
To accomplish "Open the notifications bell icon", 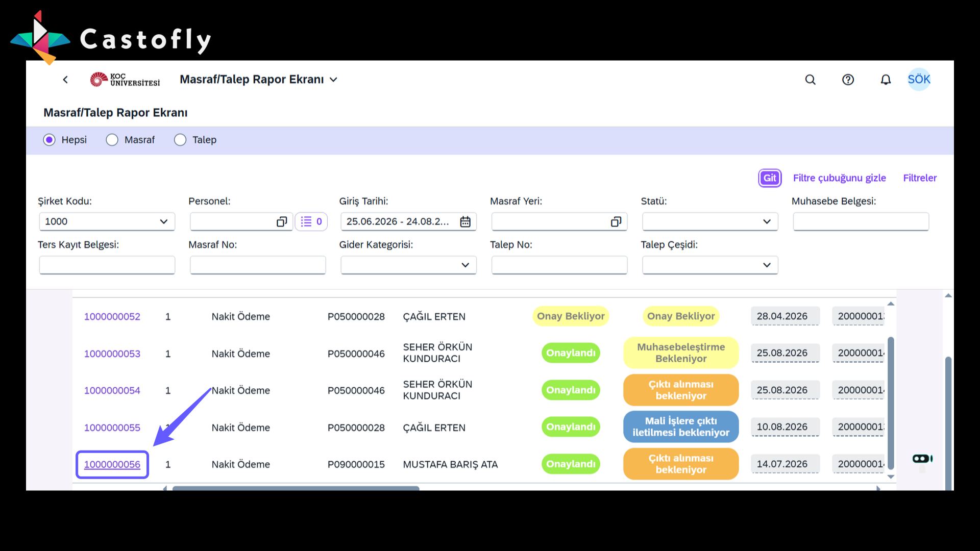I will click(886, 80).
